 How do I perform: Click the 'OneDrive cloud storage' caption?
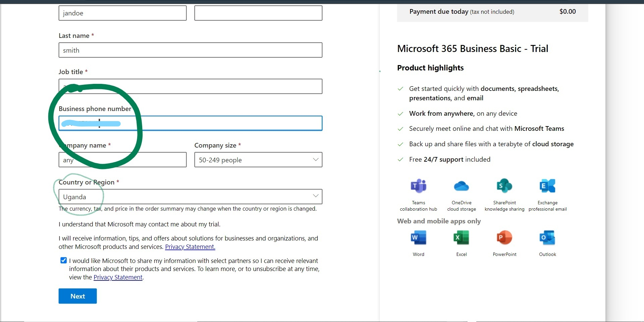coord(461,206)
